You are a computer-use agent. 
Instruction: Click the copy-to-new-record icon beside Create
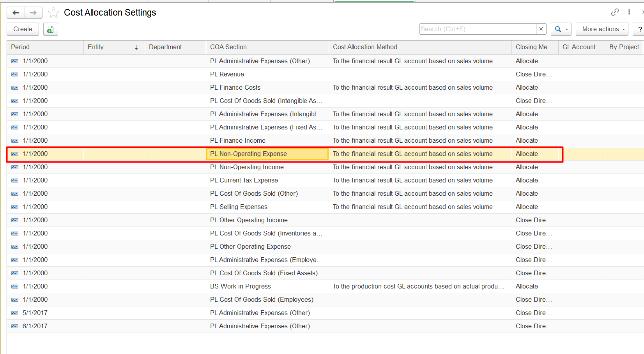50,29
